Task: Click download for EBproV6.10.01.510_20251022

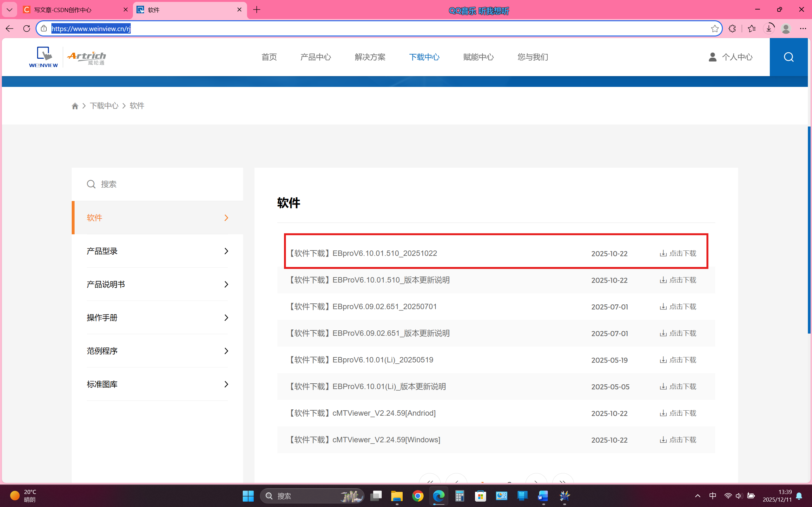Action: pyautogui.click(x=678, y=254)
